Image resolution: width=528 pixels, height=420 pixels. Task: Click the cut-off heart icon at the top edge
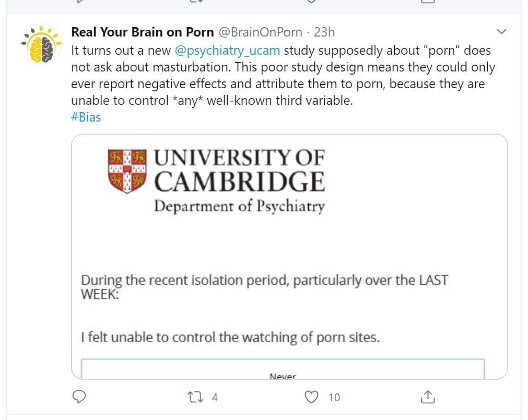click(312, 2)
